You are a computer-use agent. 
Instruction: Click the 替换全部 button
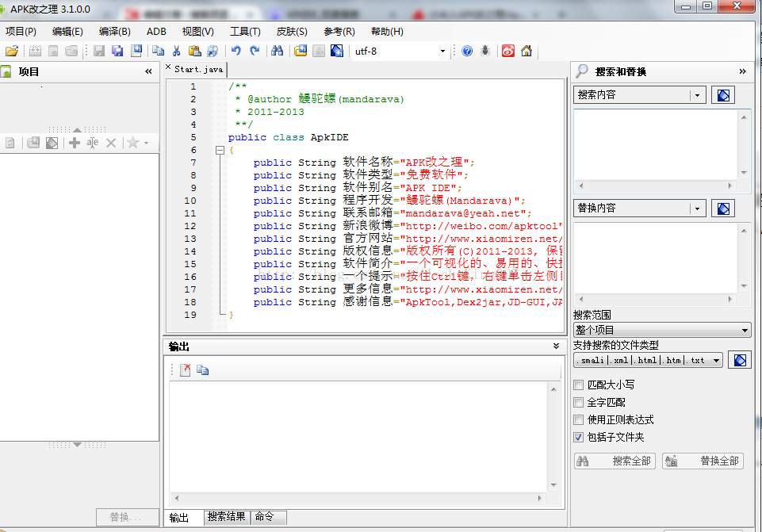(703, 461)
